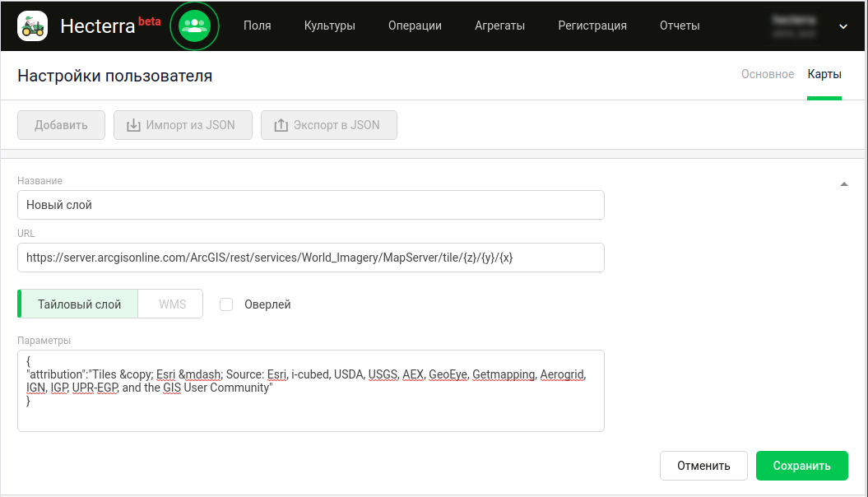Click the export icon in Экспорт в JSON
Screen dimensions: 868x497
pos(281,125)
